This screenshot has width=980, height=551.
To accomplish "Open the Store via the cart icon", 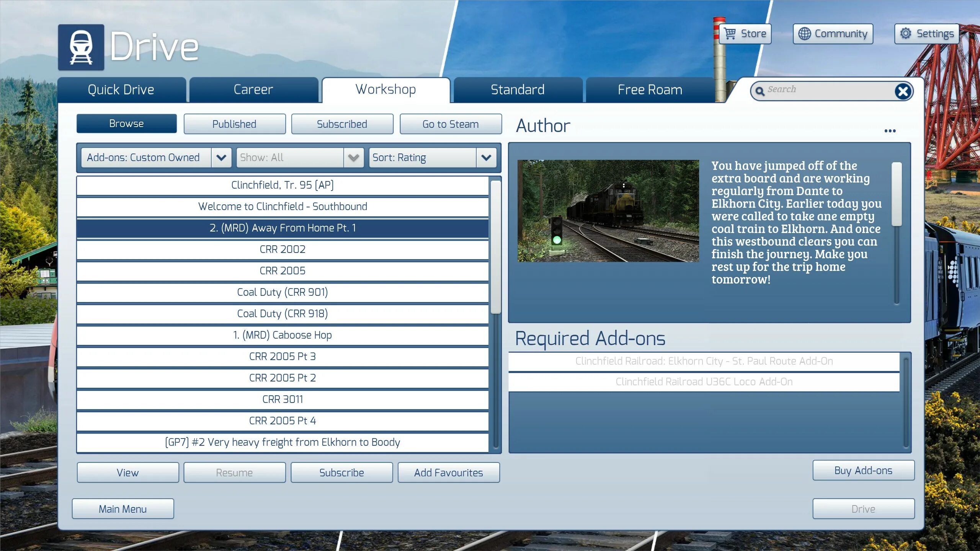I will pyautogui.click(x=730, y=34).
